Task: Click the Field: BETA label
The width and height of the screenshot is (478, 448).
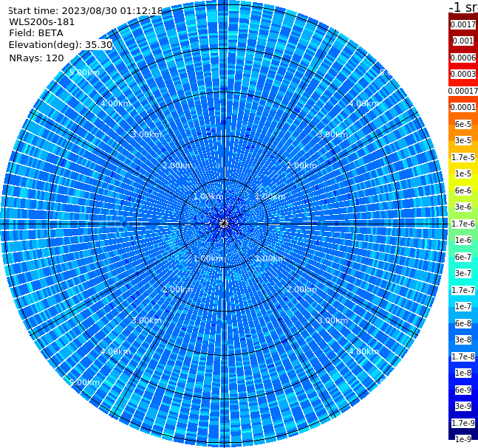Action: pos(36,33)
